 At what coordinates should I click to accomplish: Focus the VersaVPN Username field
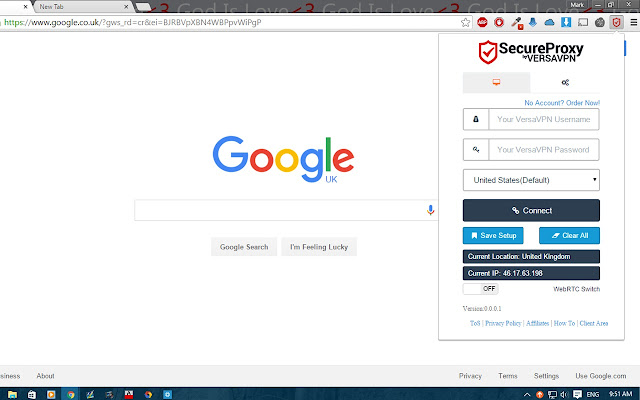[544, 119]
